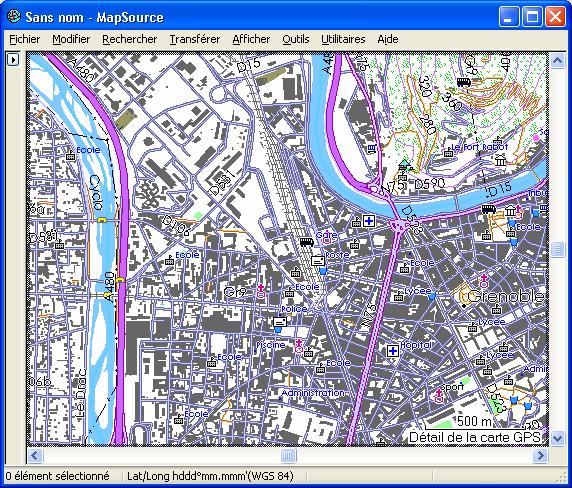Click the horizontal scrollbar right arrow
Screen dimensions: 572x488
coord(540,456)
